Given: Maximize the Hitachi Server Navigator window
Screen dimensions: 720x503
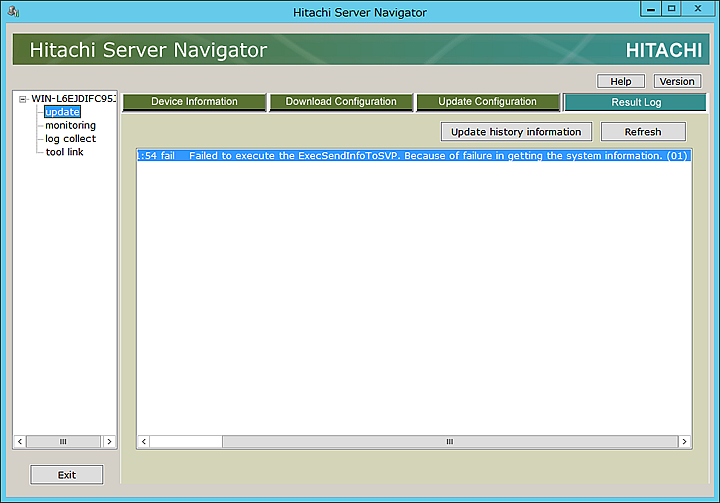Looking at the screenshot, I should [x=671, y=9].
